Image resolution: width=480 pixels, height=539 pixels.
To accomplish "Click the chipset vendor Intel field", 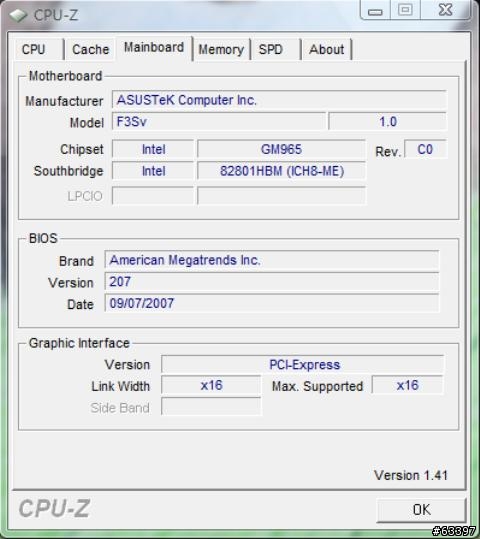I will coord(153,150).
